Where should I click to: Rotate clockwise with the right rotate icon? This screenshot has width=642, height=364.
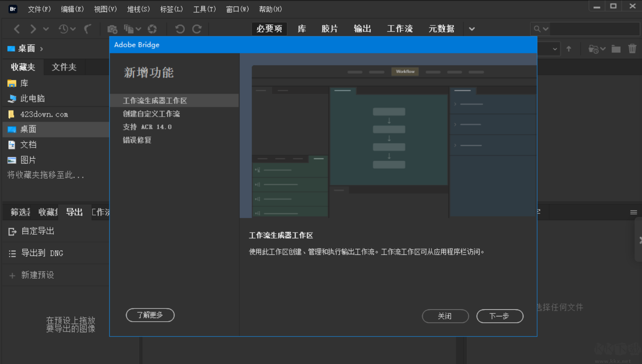click(x=197, y=29)
